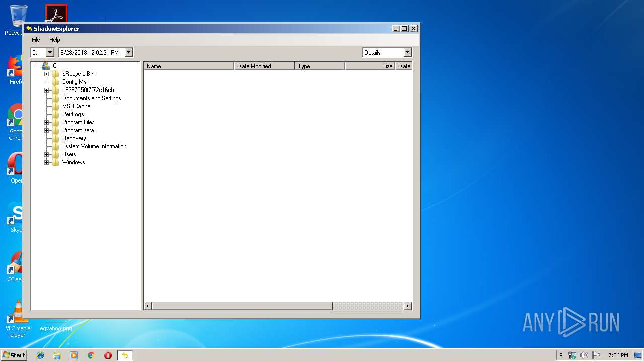The width and height of the screenshot is (644, 362).
Task: Select System Volume Information in tree
Action: (x=94, y=146)
